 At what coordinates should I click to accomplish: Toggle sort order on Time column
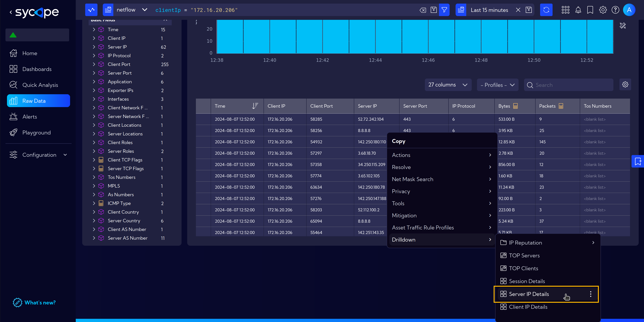click(x=255, y=106)
